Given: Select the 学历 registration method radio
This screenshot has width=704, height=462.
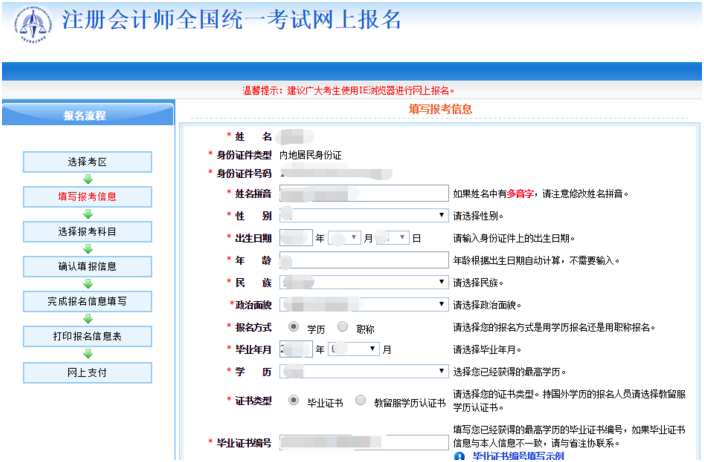Looking at the screenshot, I should (x=294, y=326).
